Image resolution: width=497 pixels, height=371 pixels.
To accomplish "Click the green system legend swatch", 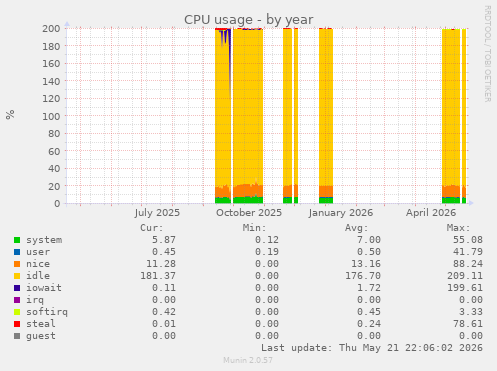I will pos(17,240).
